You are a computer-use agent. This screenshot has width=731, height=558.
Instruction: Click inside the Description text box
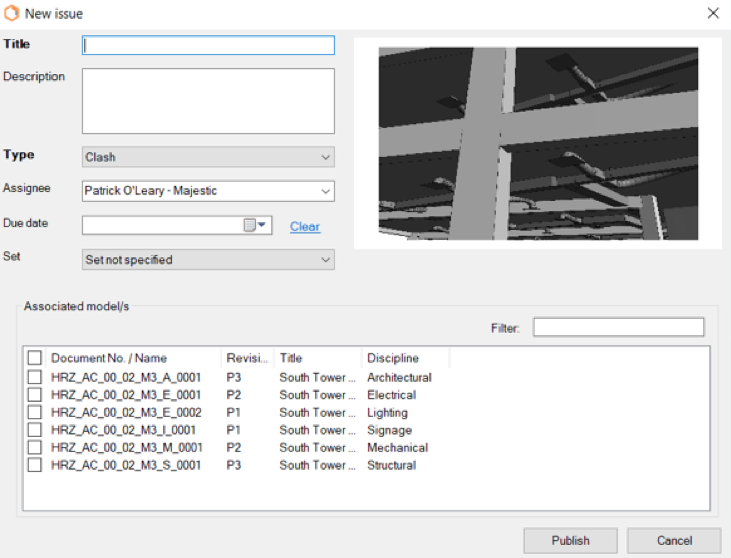click(208, 101)
